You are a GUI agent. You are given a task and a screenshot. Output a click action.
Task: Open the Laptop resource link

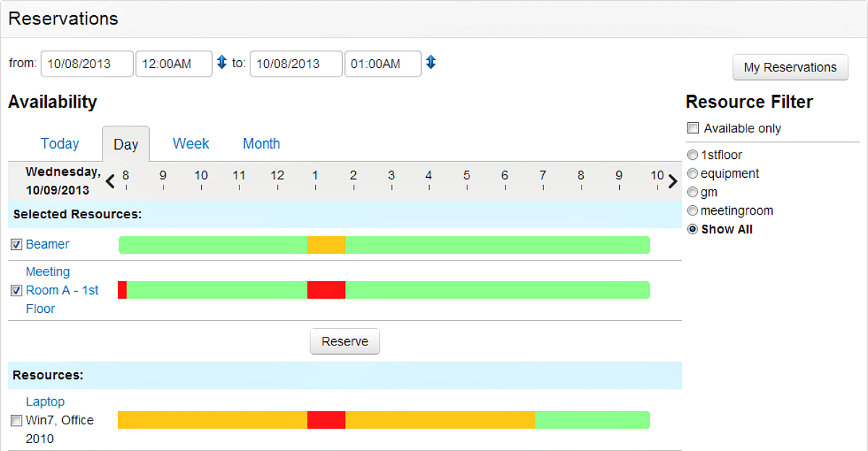point(45,402)
